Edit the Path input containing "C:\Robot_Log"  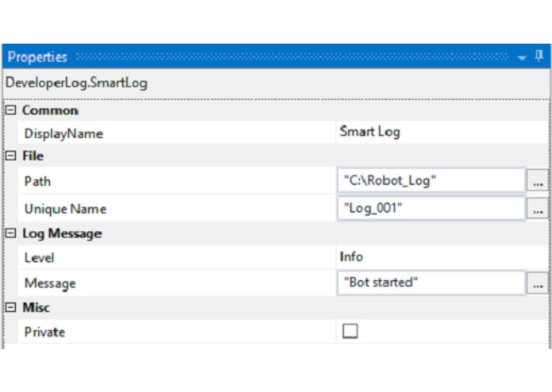pyautogui.click(x=431, y=180)
